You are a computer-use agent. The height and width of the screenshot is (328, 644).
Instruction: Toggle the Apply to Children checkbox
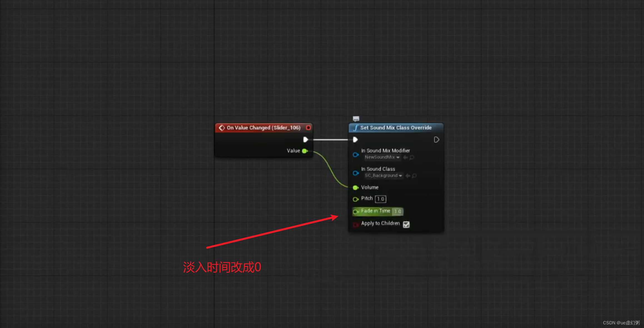coord(406,224)
